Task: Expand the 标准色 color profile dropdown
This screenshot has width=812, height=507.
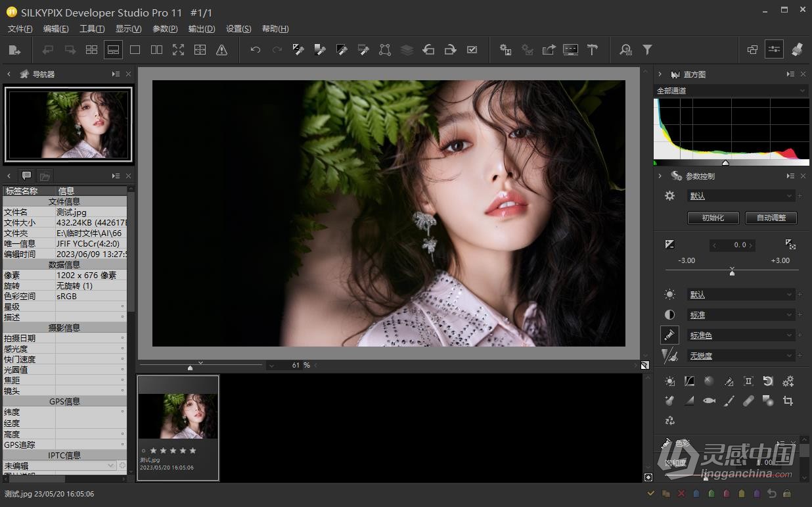Action: click(x=741, y=335)
